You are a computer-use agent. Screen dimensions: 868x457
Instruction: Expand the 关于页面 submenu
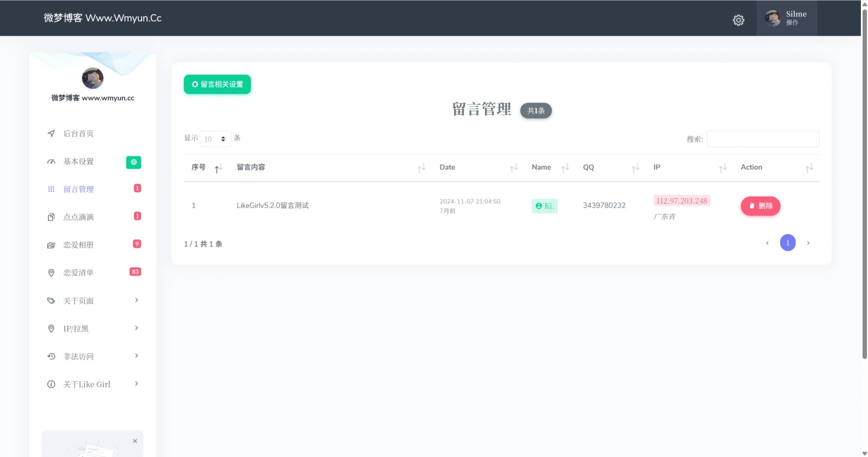(93, 301)
